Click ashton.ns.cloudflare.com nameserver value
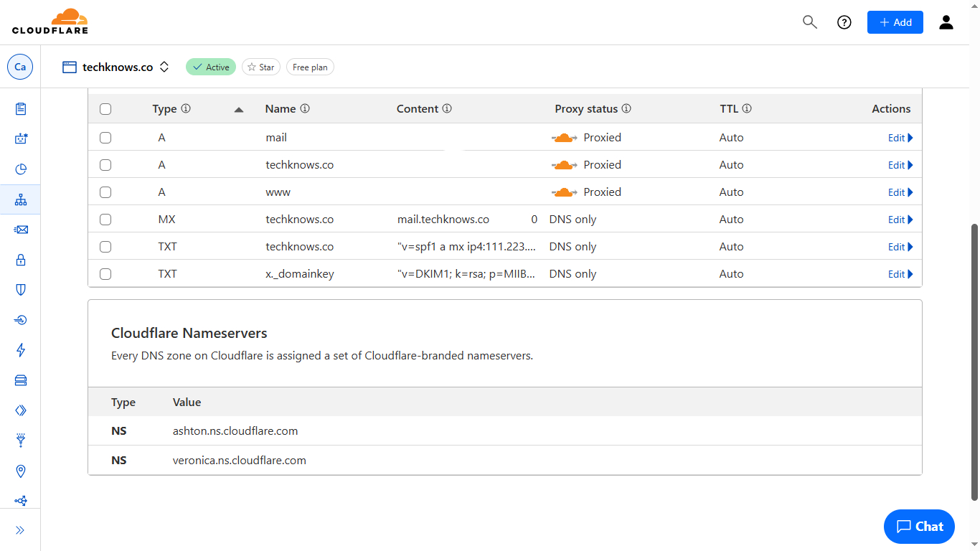980x551 pixels. (x=235, y=431)
